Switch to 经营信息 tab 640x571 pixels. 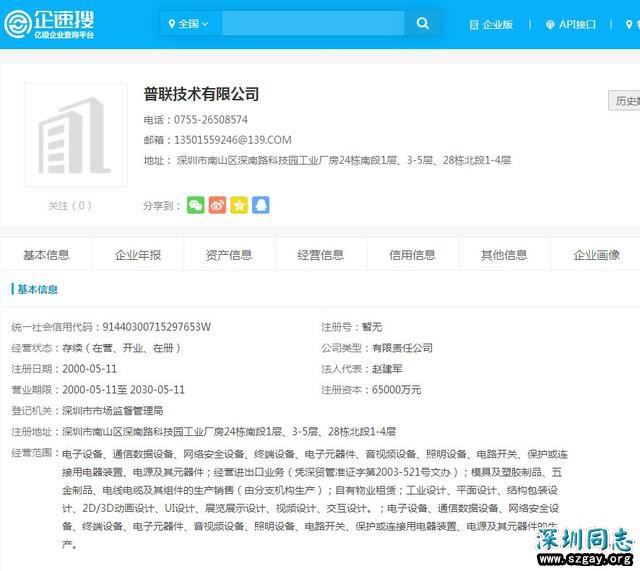coord(321,255)
